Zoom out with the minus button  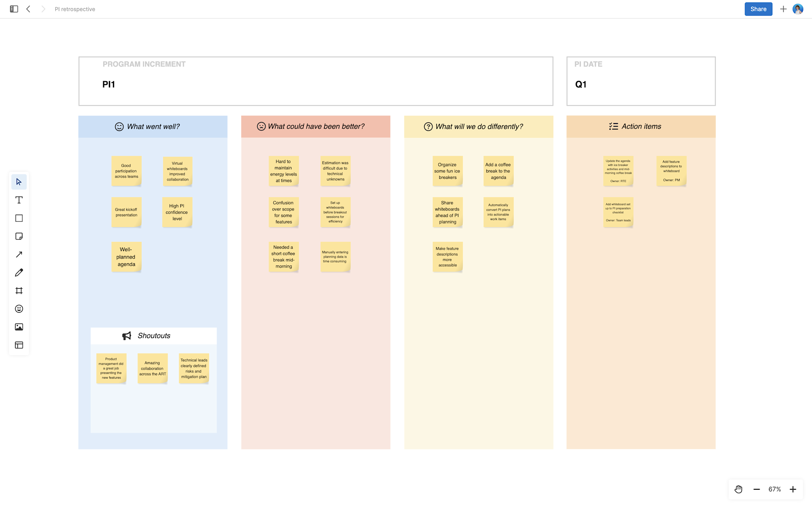756,489
